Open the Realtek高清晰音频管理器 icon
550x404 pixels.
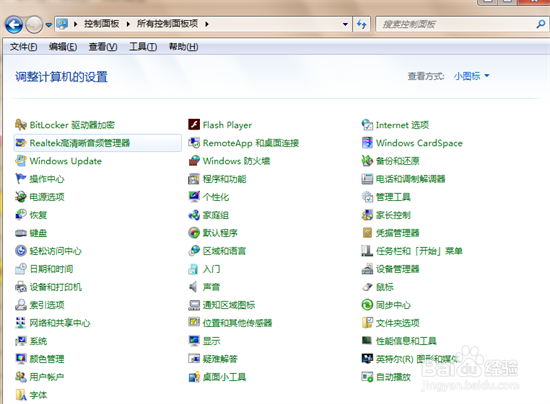click(21, 143)
